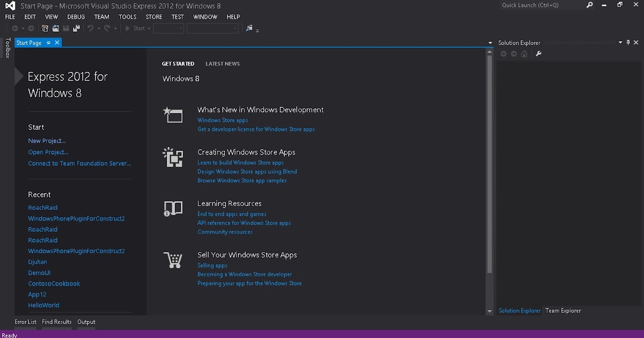Click the Open File toolbar icon
This screenshot has width=644, height=338.
tap(55, 28)
